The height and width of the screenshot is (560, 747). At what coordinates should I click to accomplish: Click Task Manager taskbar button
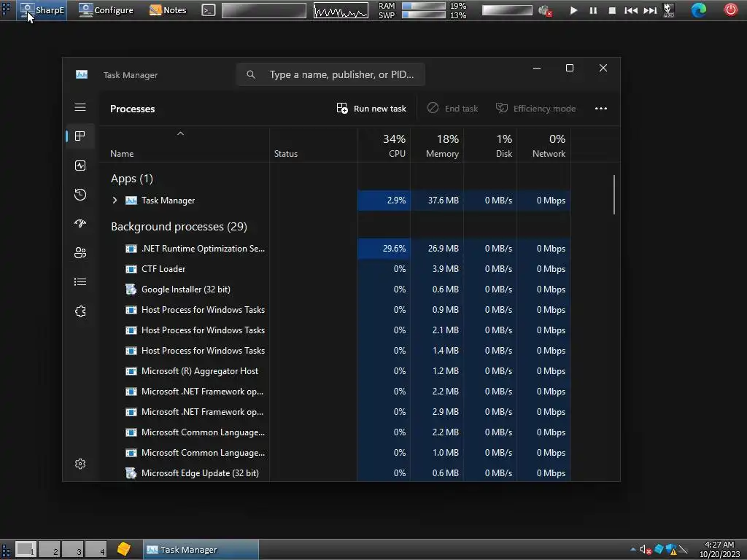tap(201, 550)
